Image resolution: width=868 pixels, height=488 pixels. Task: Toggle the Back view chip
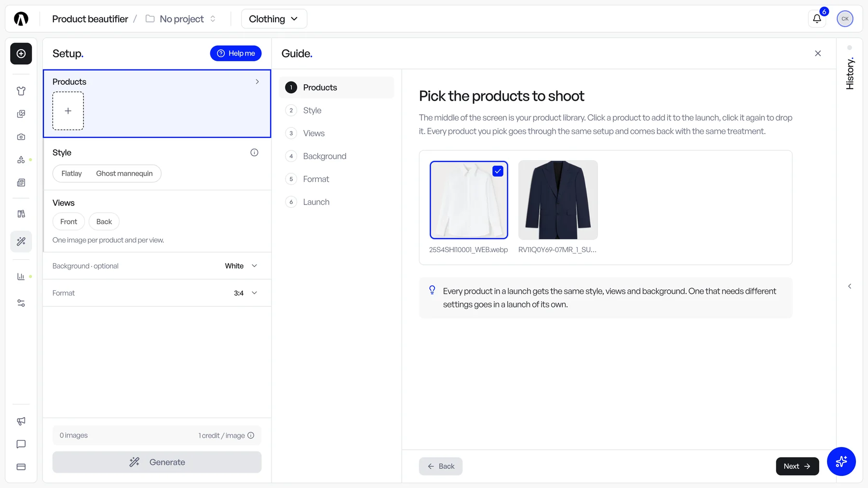point(104,222)
